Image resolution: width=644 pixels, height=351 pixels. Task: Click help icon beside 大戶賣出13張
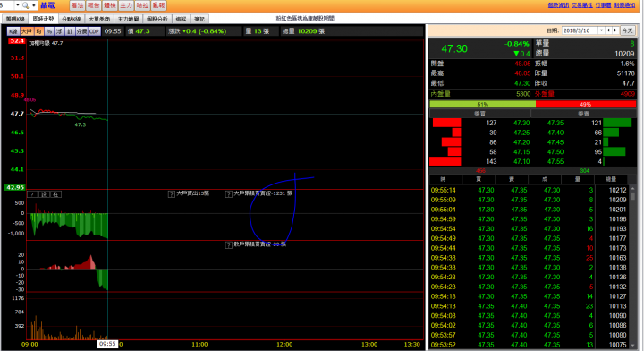tap(171, 194)
